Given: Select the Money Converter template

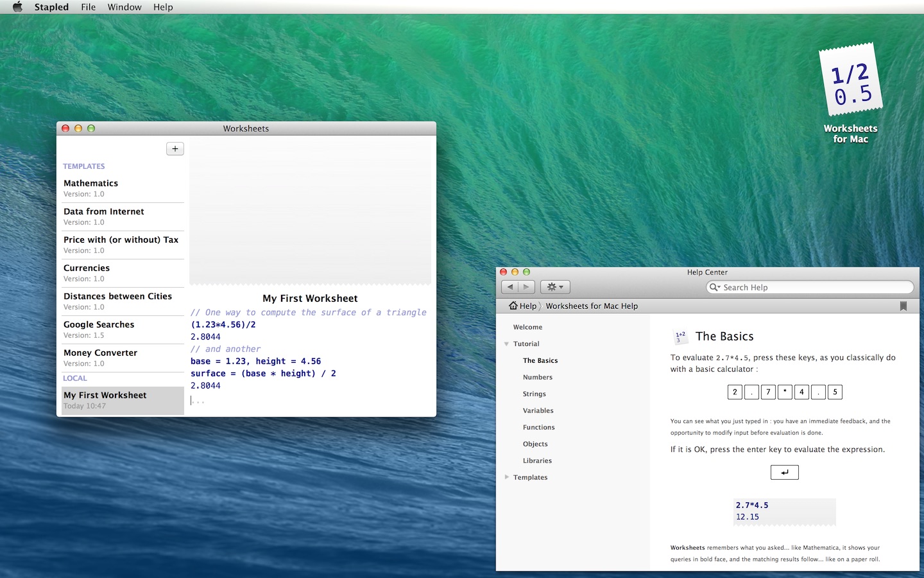Looking at the screenshot, I should click(x=123, y=358).
